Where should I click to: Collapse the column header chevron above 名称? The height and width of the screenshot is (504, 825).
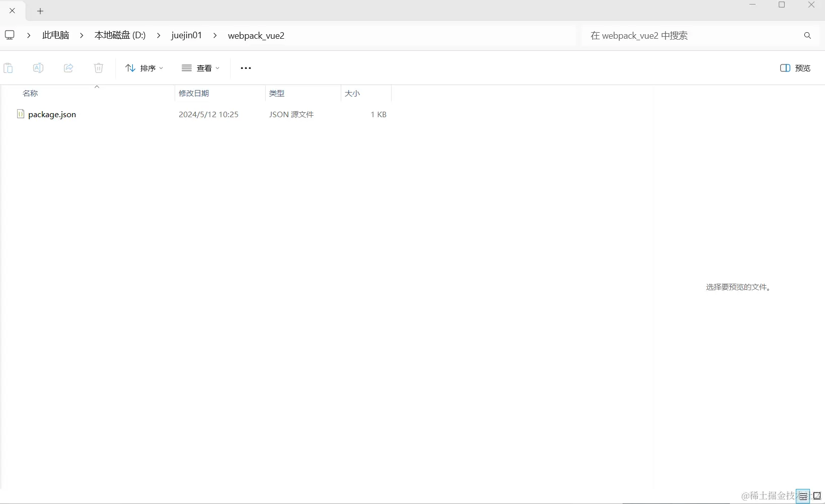(x=97, y=87)
